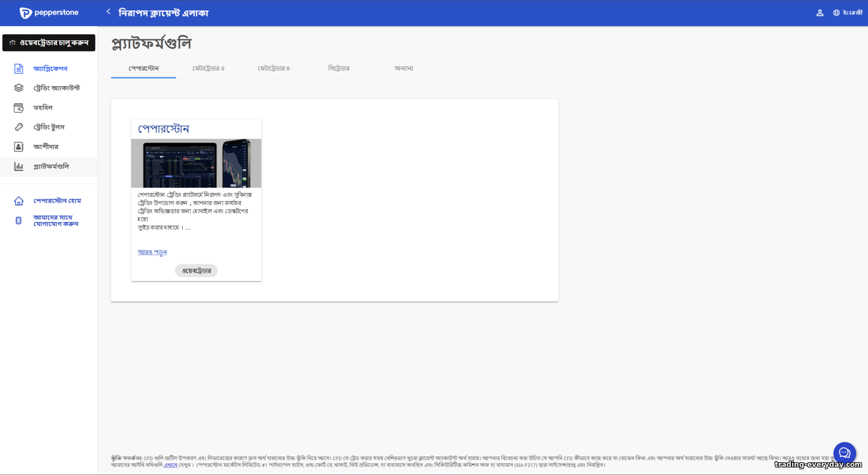868x475 pixels.
Task: Switch to the মেটাট্রেডার ৪ tab
Action: pyautogui.click(x=274, y=68)
